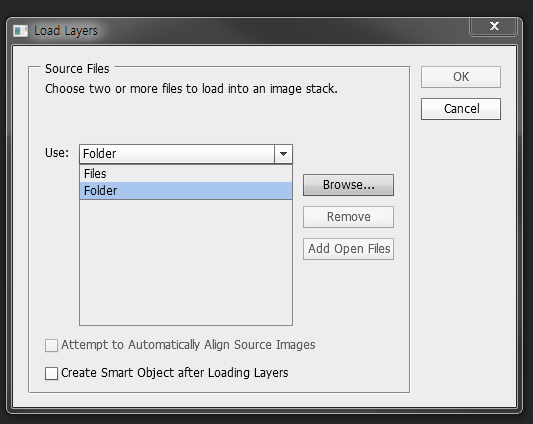
Task: Click the Remove button
Action: pyautogui.click(x=348, y=217)
